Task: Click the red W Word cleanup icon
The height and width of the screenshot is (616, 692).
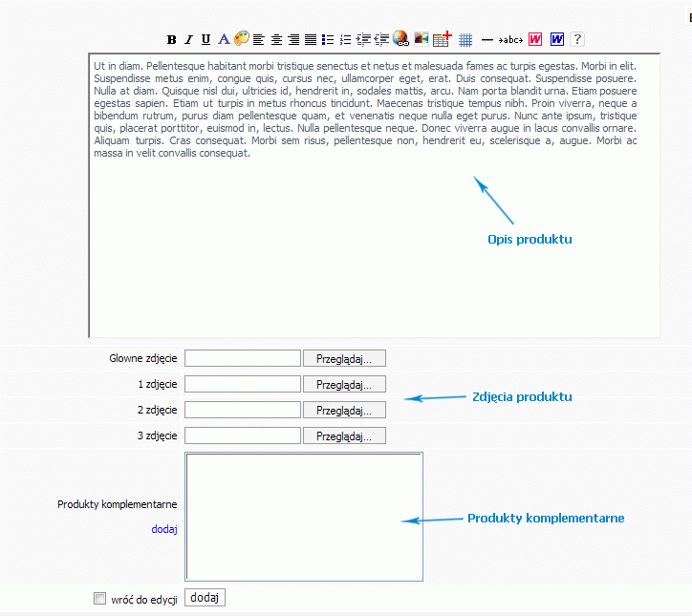Action: point(535,39)
